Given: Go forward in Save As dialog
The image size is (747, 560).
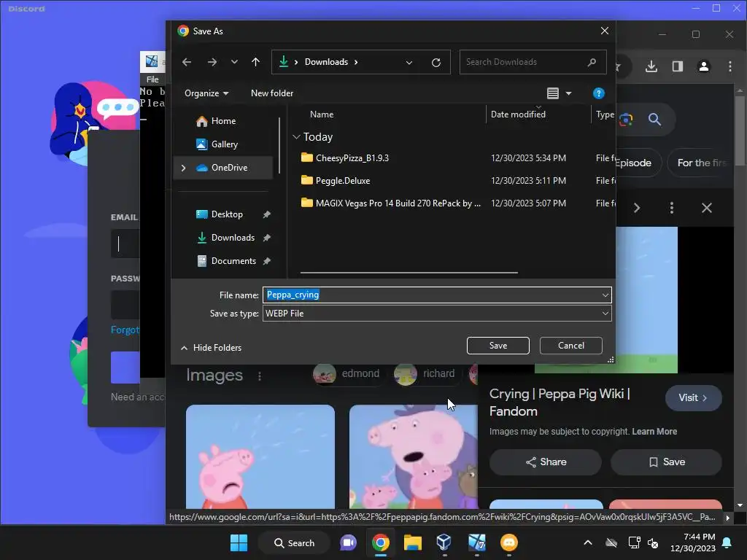Looking at the screenshot, I should (x=212, y=62).
